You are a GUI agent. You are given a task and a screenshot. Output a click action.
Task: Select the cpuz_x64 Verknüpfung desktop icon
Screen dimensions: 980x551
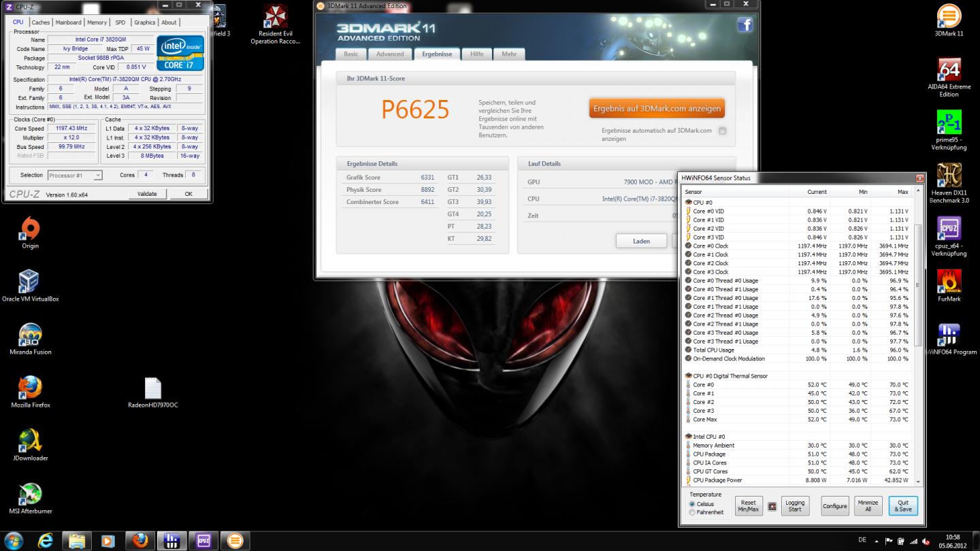pos(949,237)
